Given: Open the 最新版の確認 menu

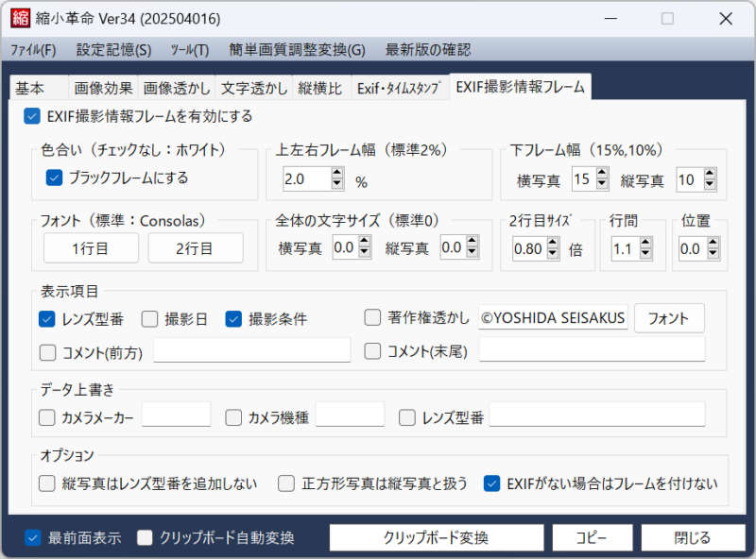Looking at the screenshot, I should click(x=428, y=50).
